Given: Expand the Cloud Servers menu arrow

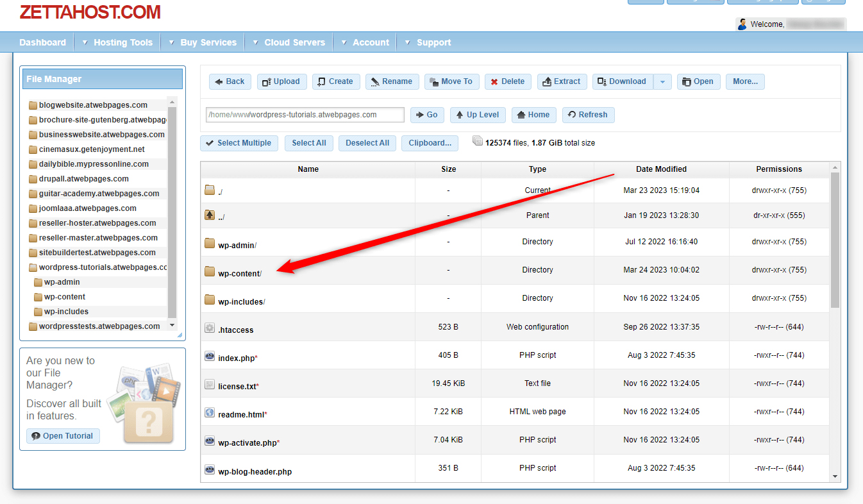Looking at the screenshot, I should point(255,42).
